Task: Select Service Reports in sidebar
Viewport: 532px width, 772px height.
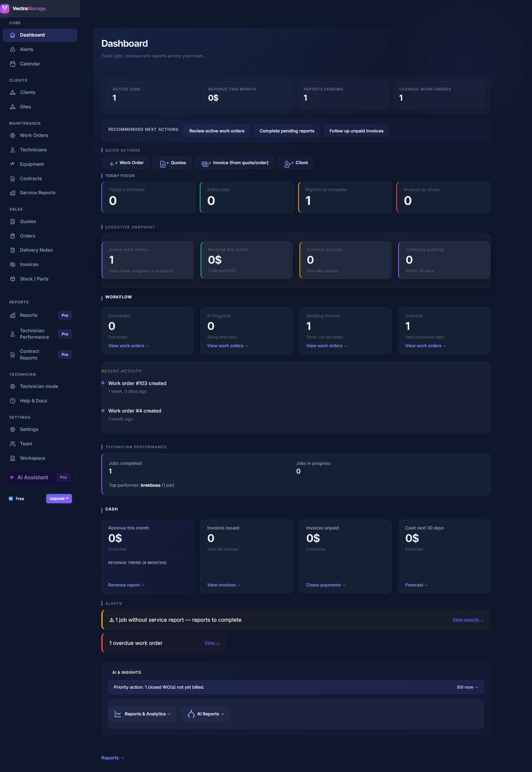Action: tap(38, 192)
